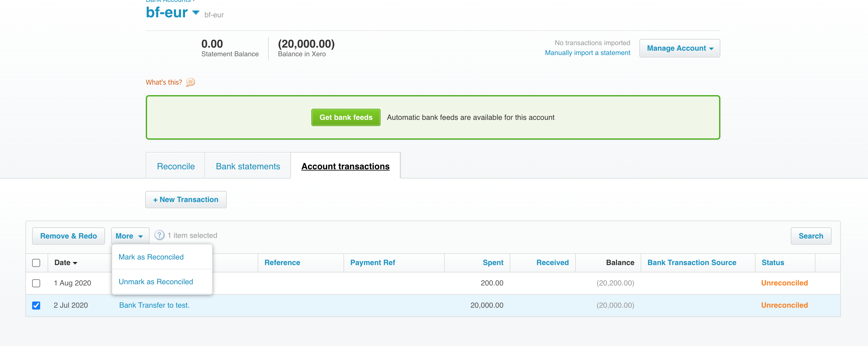Viewport: 868px width, 346px height.
Task: Sort by the Received column header
Action: click(552, 263)
